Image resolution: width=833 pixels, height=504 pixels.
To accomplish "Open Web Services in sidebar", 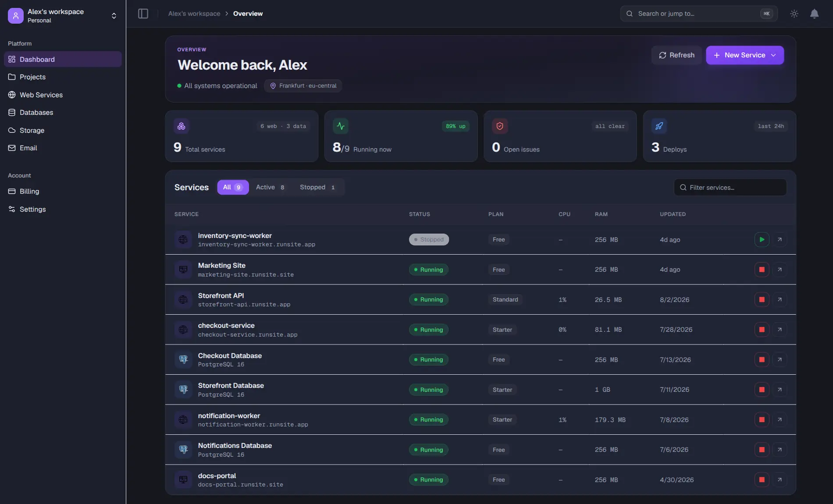I will (63, 95).
